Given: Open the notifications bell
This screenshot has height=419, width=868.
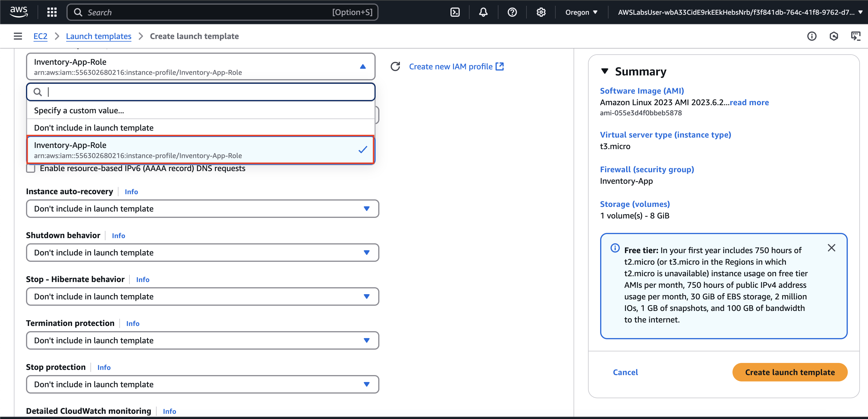Looking at the screenshot, I should tap(483, 12).
